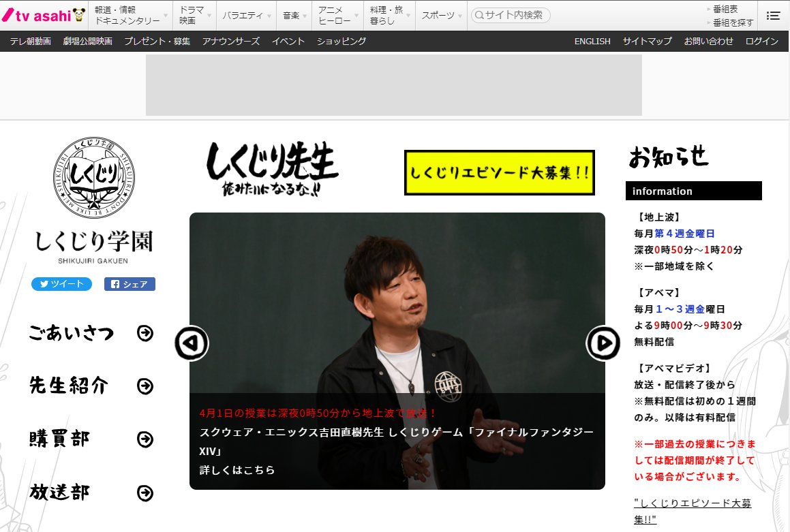Click the search magnifier icon
Screen dimensions: 790x532
(479, 15)
